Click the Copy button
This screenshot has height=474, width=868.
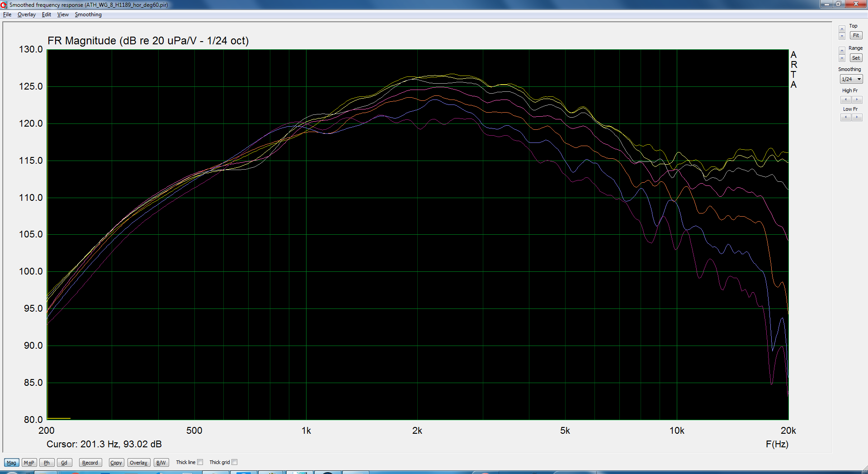pos(116,463)
